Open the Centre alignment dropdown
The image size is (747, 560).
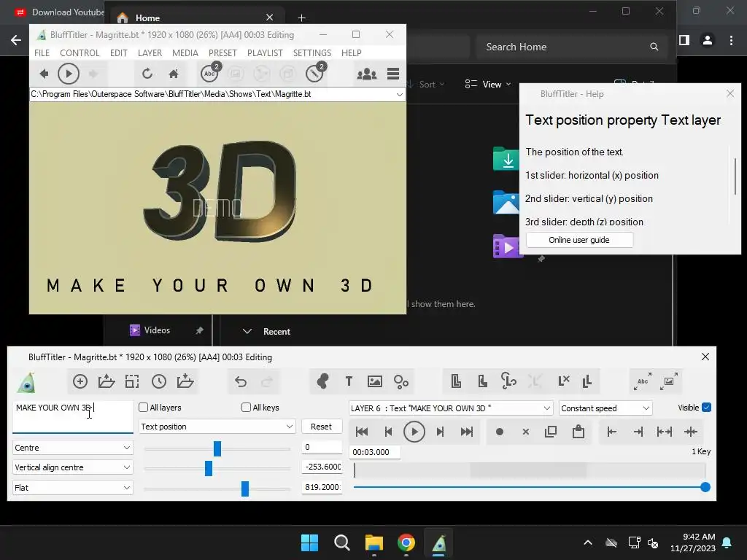(x=72, y=448)
